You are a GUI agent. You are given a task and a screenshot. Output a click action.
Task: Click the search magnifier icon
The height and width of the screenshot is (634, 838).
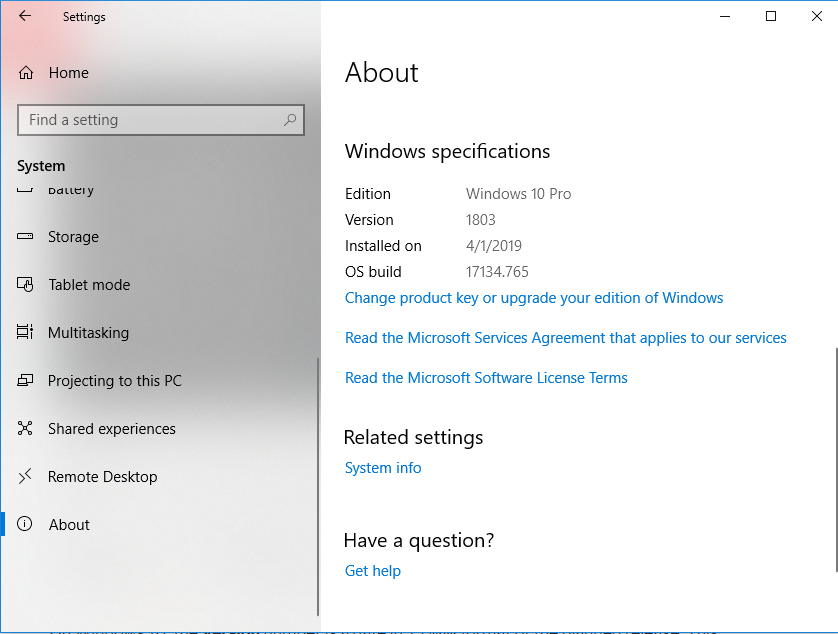coord(290,120)
